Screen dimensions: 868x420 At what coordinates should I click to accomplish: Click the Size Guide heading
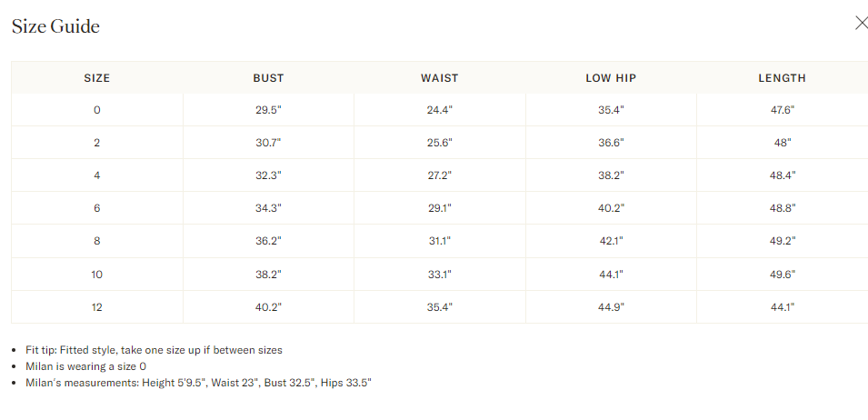coord(55,26)
